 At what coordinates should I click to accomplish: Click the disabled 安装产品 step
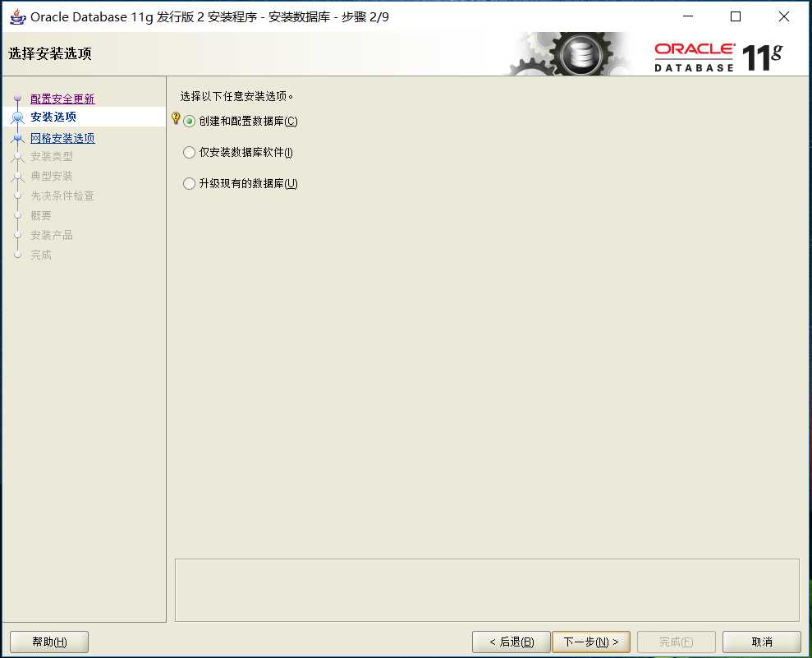51,235
